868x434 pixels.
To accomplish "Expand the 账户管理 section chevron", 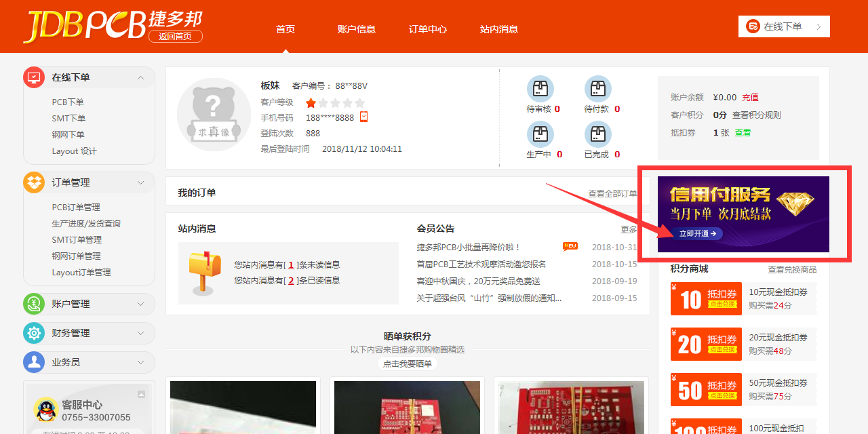I will click(141, 304).
